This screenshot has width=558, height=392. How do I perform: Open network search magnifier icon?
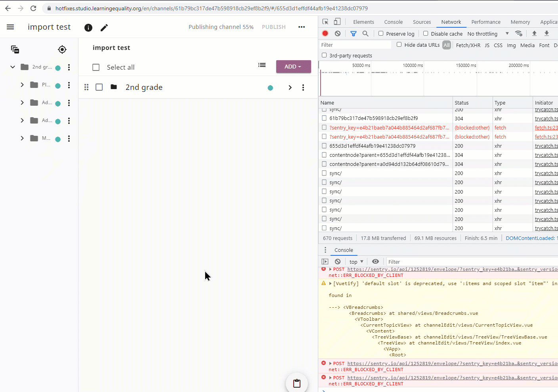365,34
